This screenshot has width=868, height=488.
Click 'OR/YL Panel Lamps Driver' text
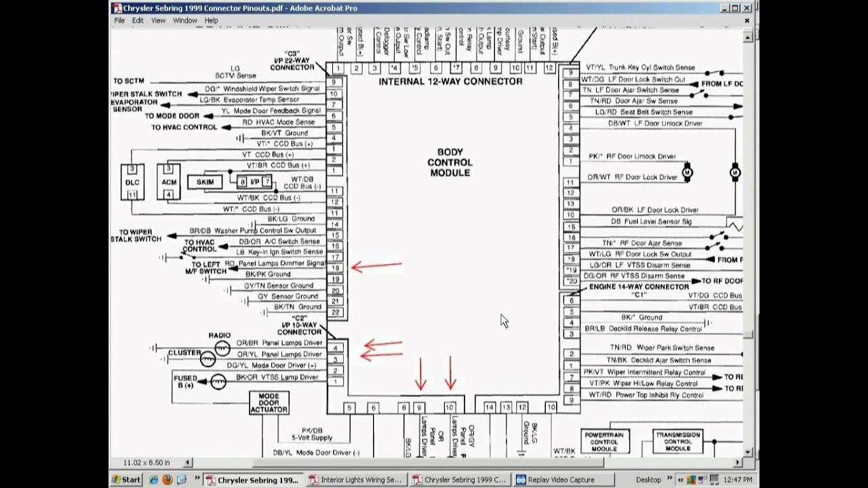279,354
